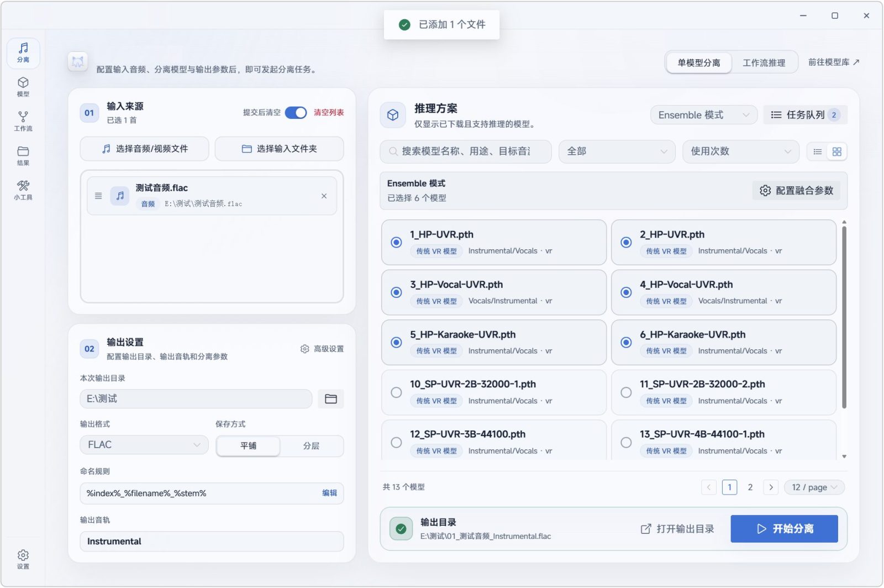This screenshot has height=588, width=884.
Task: Open the 使用次数 sort dropdown
Action: (x=741, y=151)
